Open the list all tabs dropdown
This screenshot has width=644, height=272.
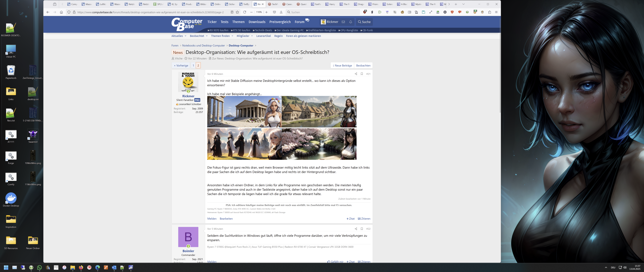point(463,4)
